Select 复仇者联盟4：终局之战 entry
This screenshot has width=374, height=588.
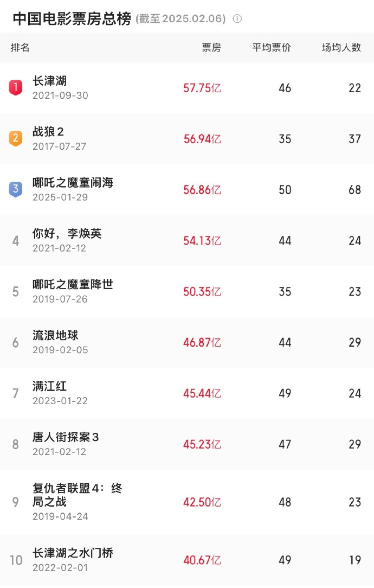click(x=77, y=495)
